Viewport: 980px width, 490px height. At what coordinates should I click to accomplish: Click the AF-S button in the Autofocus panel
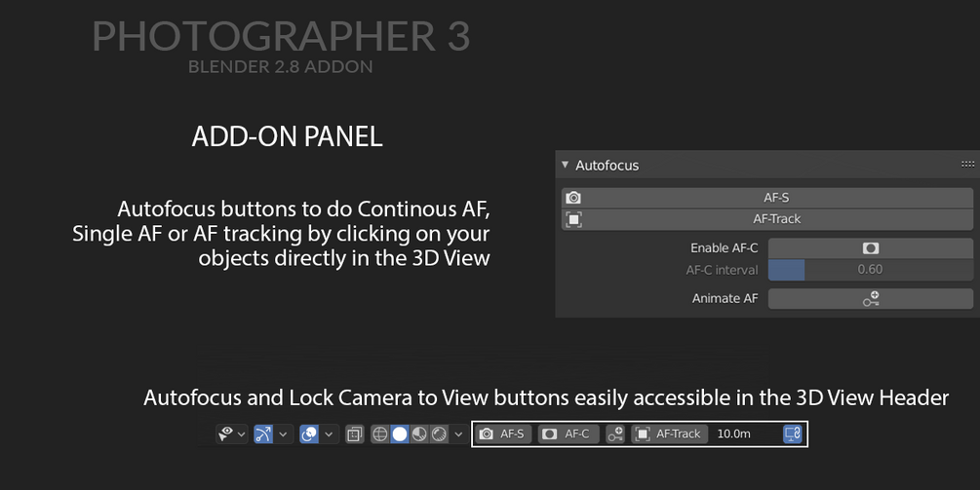point(776,197)
